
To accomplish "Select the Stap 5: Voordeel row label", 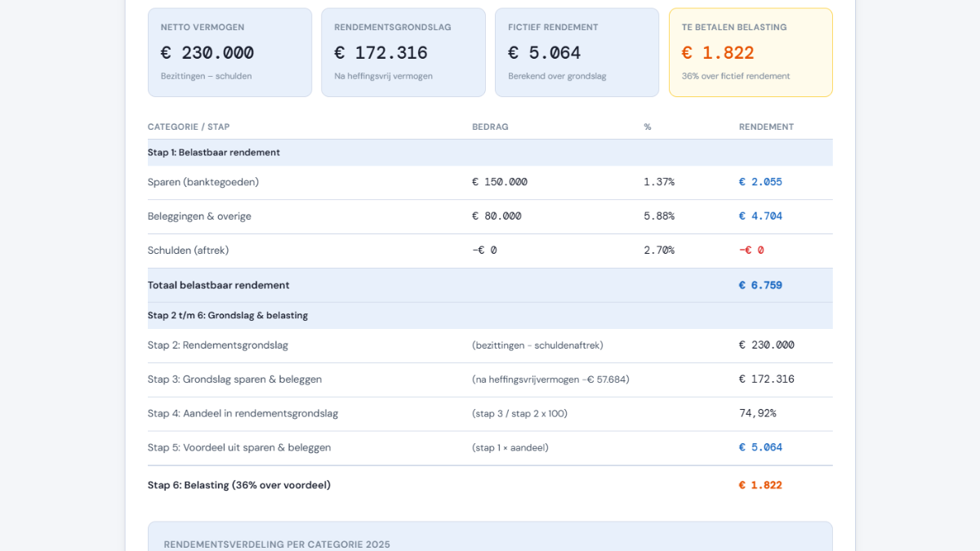I will click(239, 448).
